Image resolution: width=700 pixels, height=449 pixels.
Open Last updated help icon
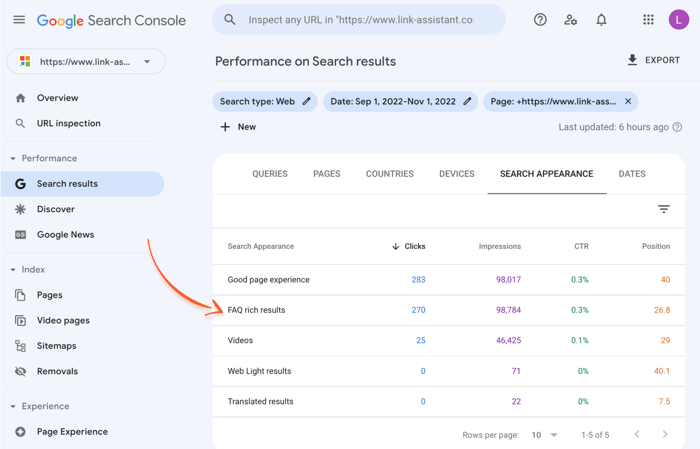coord(677,127)
